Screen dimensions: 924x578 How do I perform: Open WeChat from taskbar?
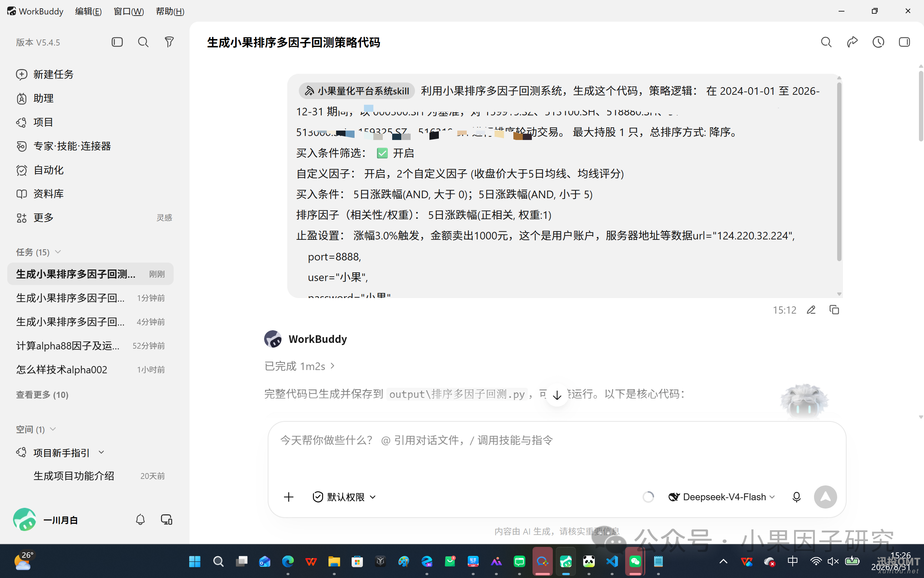coord(635,561)
